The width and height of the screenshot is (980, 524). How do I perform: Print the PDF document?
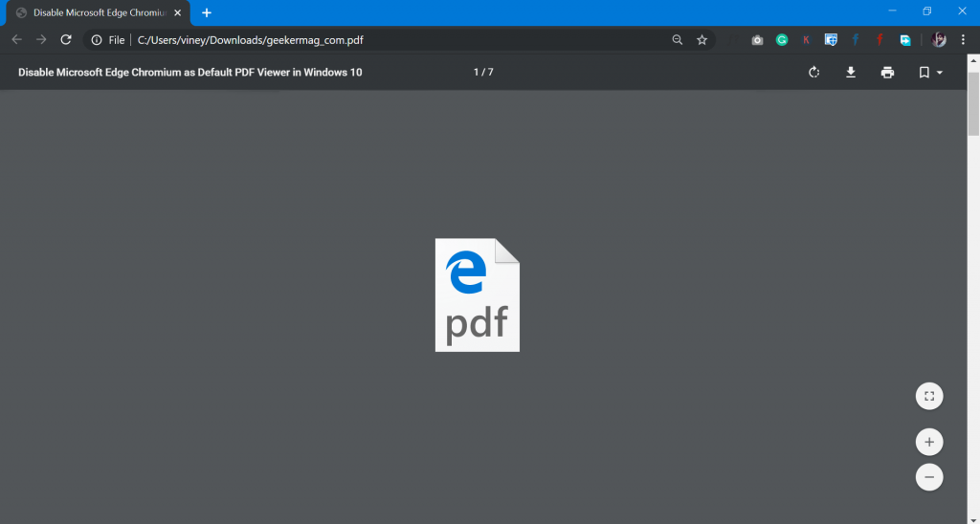[x=887, y=73]
